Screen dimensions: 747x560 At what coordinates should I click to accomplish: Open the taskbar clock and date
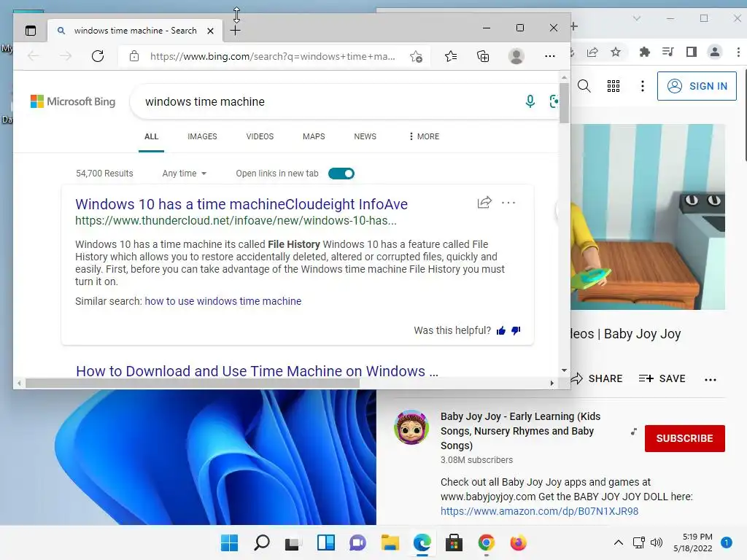pyautogui.click(x=693, y=542)
